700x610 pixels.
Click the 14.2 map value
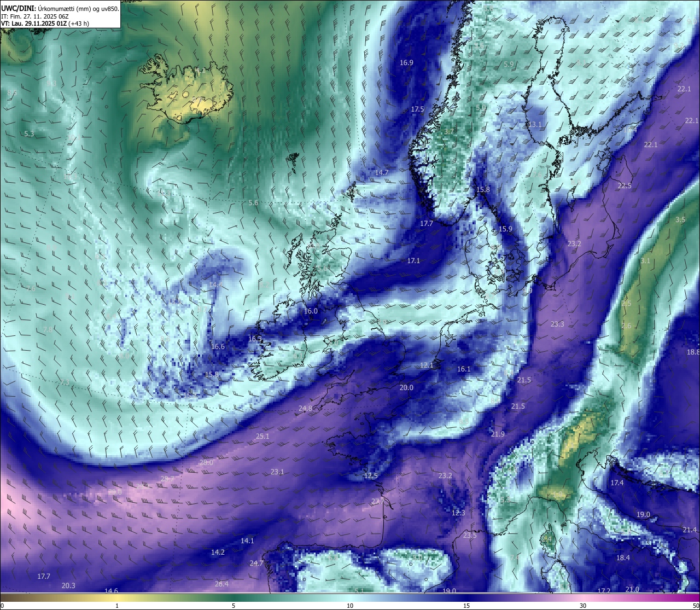coord(218,553)
